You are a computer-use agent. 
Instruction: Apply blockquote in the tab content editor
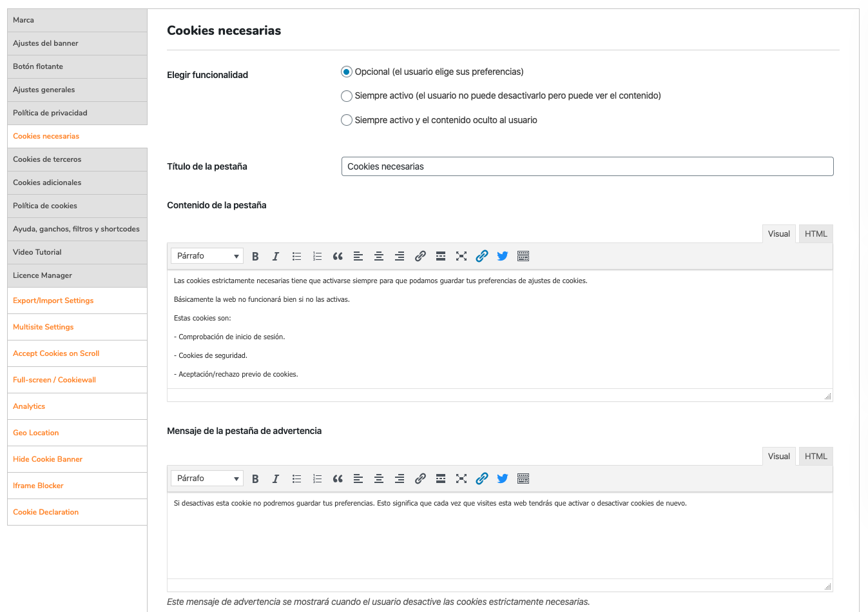point(338,256)
